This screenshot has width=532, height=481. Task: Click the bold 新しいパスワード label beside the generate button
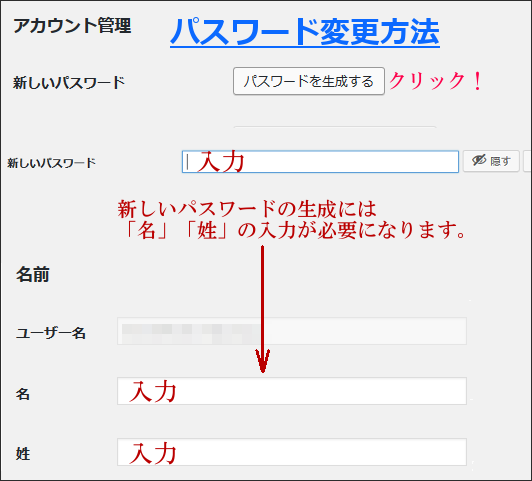coord(69,82)
